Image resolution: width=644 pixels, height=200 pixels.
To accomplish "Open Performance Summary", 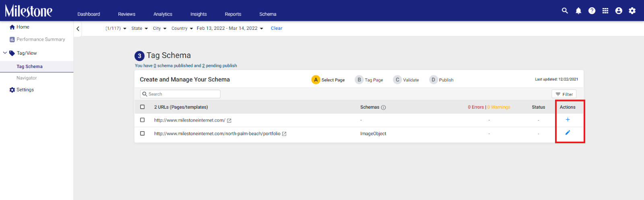I will [41, 39].
